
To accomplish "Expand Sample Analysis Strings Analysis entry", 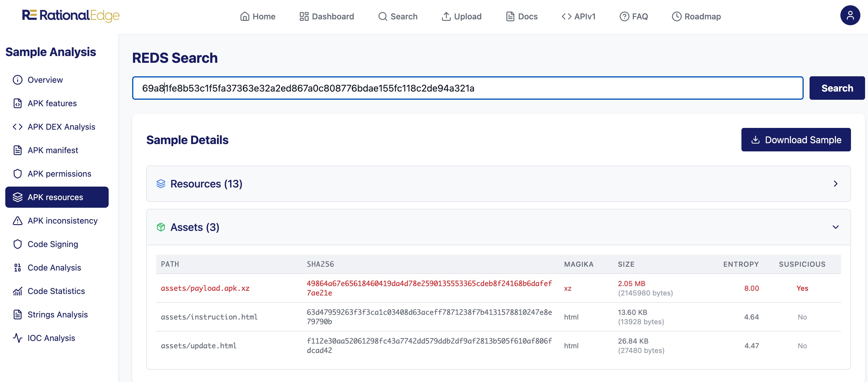I will click(57, 314).
